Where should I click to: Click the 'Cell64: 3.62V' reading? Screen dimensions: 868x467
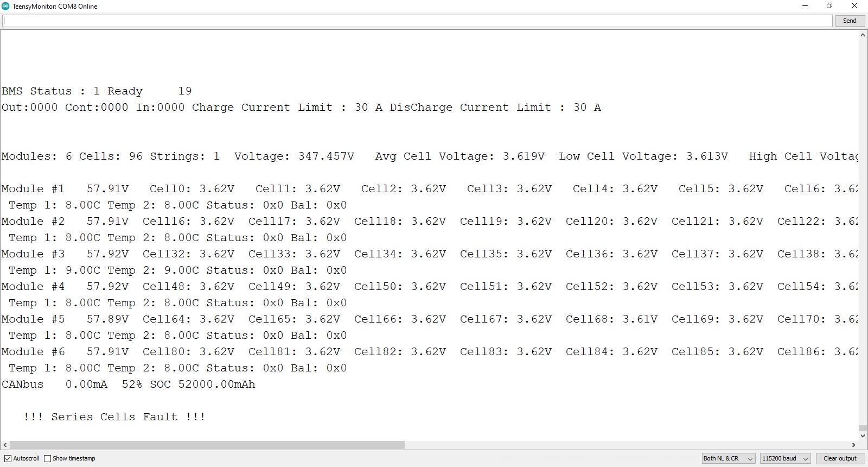point(188,319)
